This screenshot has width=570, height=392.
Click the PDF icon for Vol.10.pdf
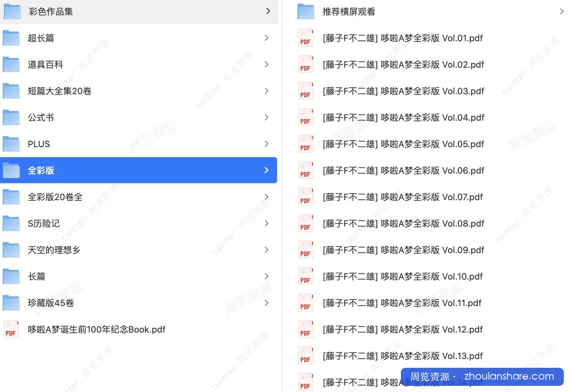[x=305, y=277]
